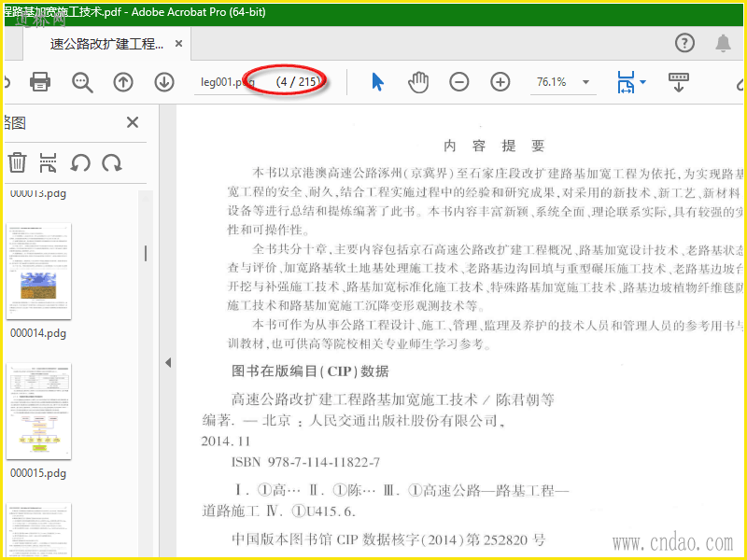Click the Print icon in toolbar

tap(40, 81)
